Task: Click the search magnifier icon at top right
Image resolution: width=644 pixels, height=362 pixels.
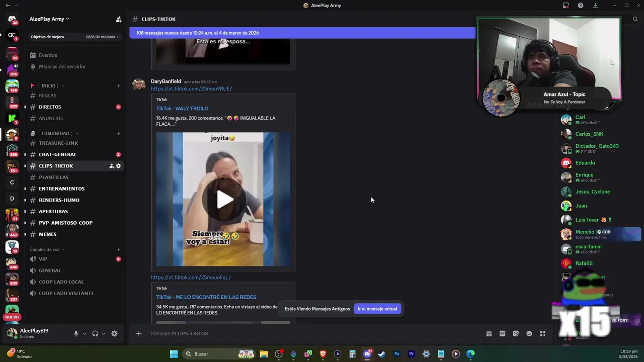Action: [635, 19]
